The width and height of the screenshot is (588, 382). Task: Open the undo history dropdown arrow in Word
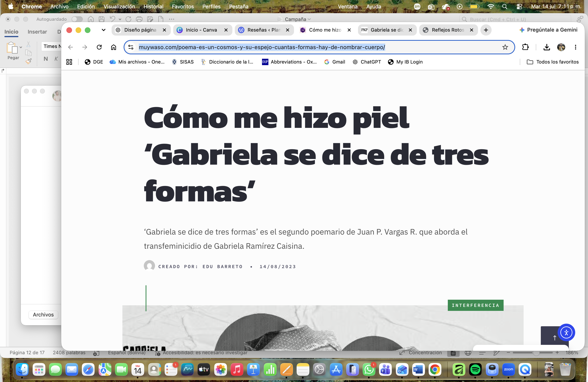tap(120, 19)
